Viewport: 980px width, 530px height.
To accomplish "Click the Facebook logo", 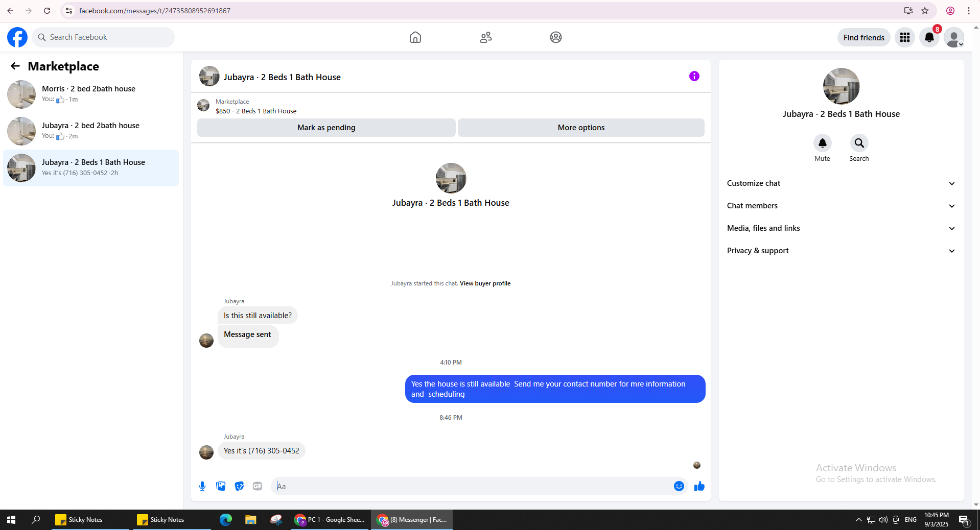I will pyautogui.click(x=17, y=37).
